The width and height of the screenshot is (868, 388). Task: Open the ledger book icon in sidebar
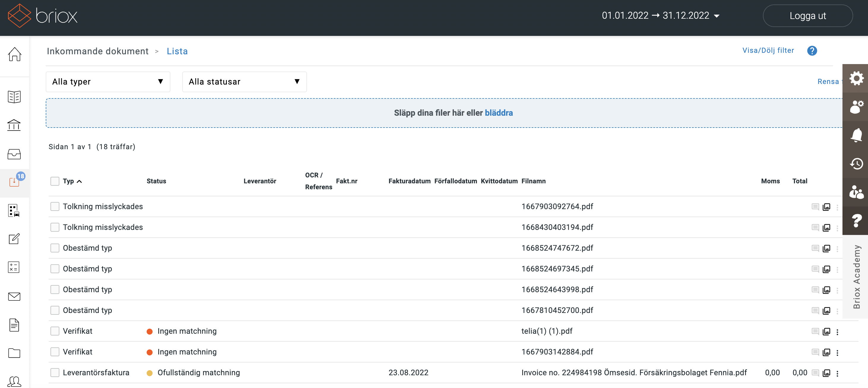coord(14,97)
